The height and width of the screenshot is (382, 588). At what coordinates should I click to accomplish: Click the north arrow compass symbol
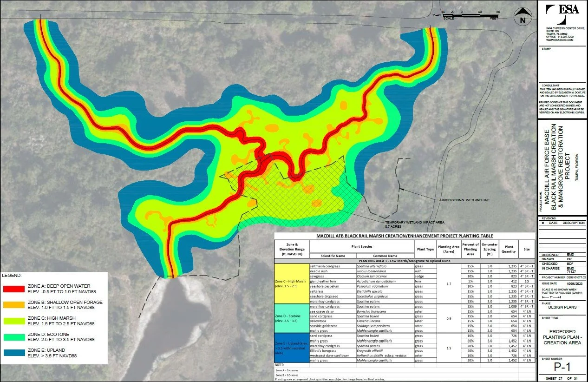point(523,17)
